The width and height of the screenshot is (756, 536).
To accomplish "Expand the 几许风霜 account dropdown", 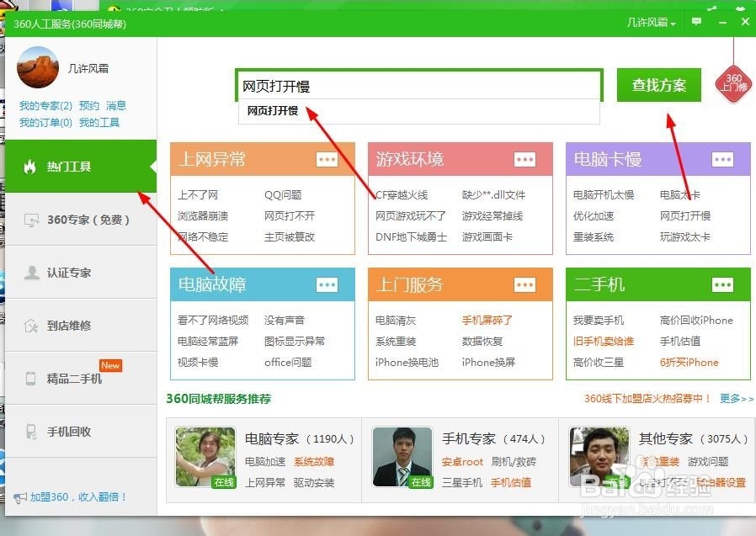I will [651, 23].
